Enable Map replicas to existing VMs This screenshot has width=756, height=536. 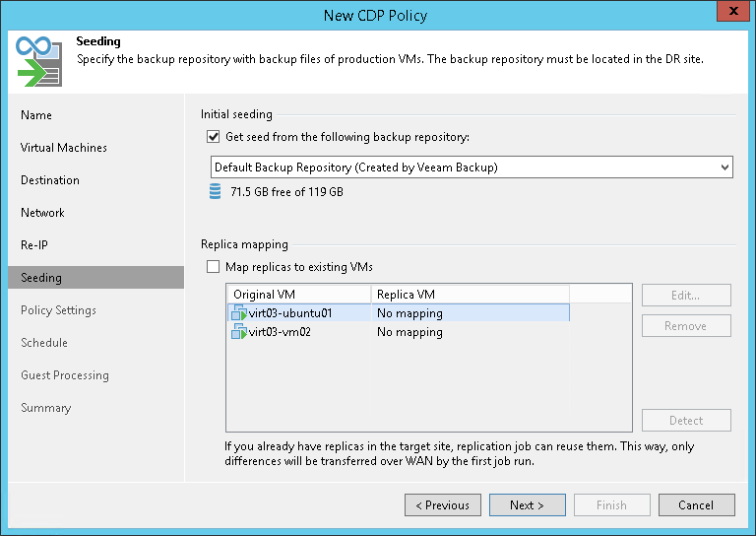click(x=214, y=267)
